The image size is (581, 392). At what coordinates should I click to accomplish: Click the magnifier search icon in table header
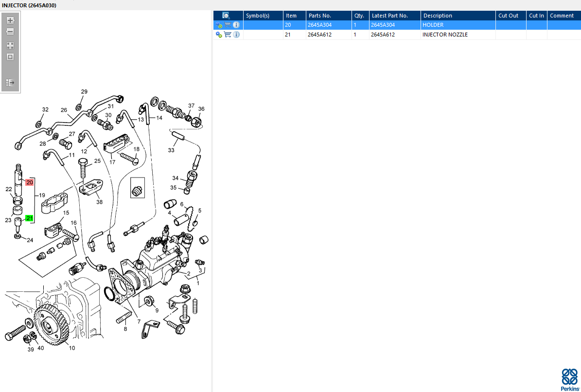[x=226, y=16]
